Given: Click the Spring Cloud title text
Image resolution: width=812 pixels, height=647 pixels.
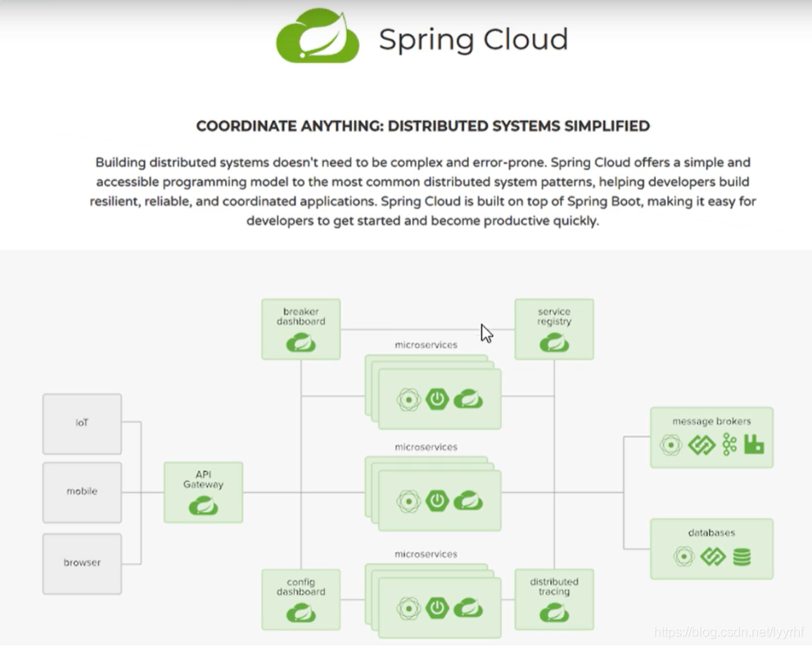Looking at the screenshot, I should click(x=473, y=40).
